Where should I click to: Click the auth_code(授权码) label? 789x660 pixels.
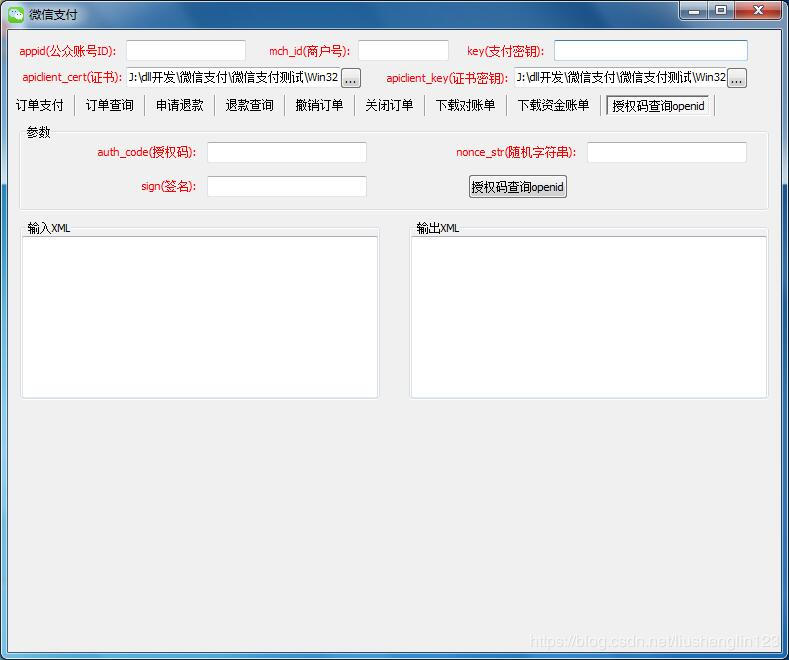146,152
